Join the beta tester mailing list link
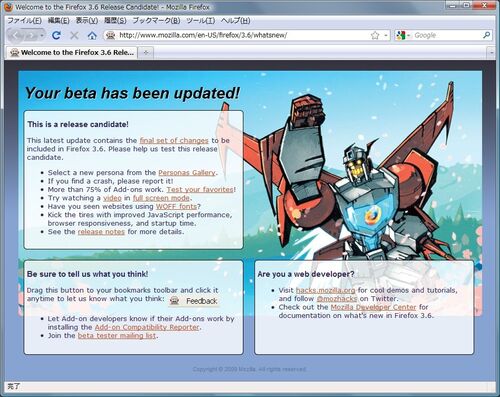The image size is (500, 397). tap(117, 336)
